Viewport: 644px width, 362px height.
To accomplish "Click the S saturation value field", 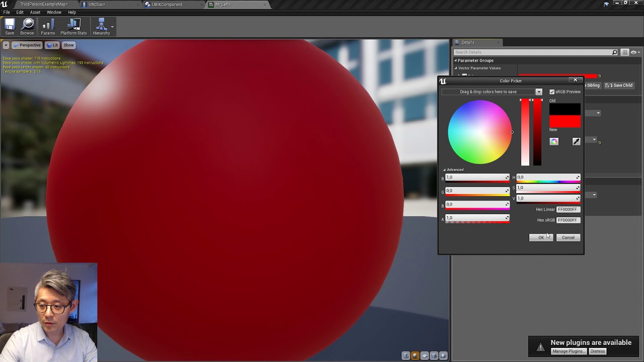I will point(548,188).
